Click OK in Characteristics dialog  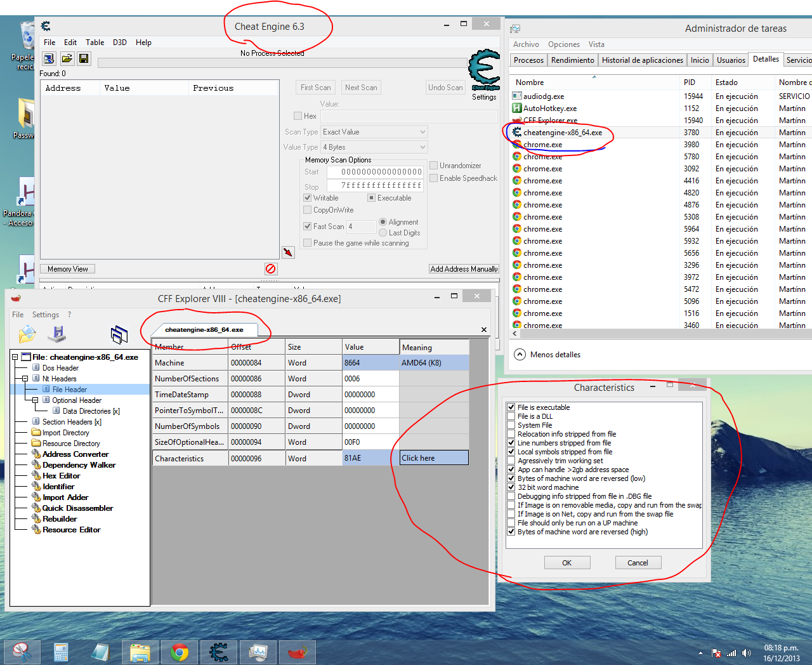567,563
